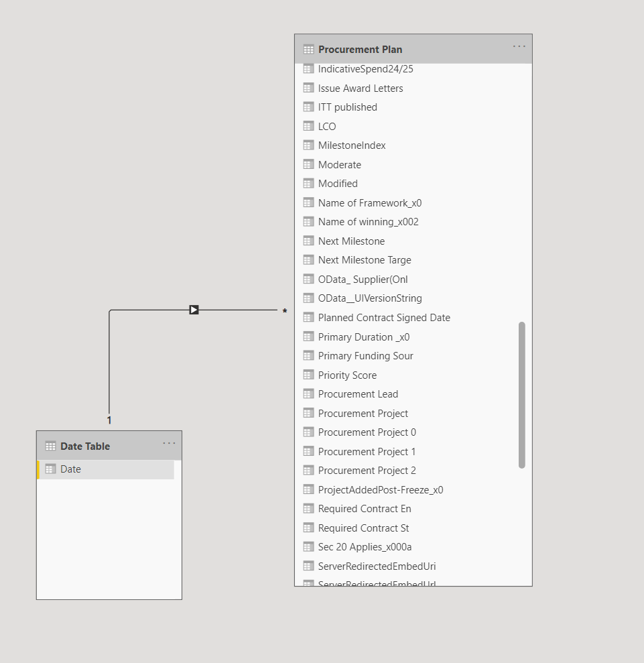
Task: Select the Next Milestone field
Action: point(351,241)
